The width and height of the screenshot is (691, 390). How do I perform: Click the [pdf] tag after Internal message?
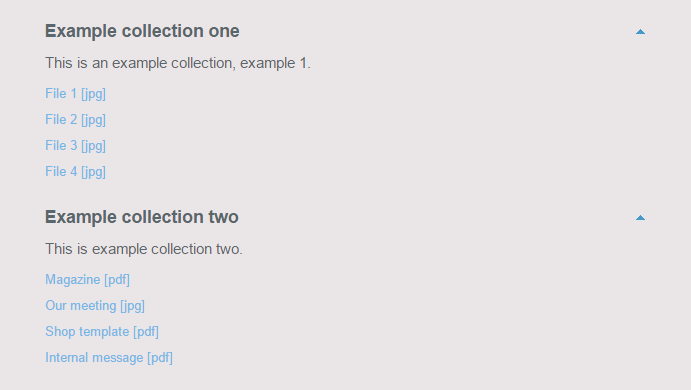point(160,357)
